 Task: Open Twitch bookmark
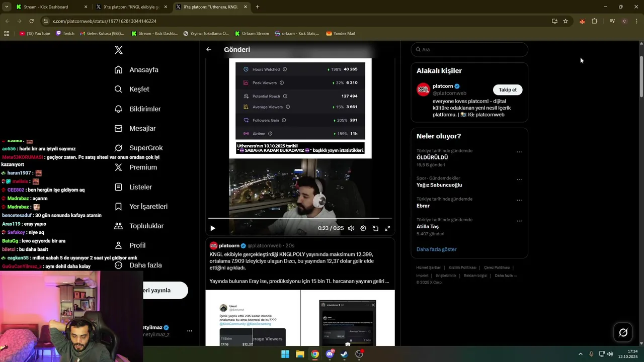pyautogui.click(x=65, y=34)
